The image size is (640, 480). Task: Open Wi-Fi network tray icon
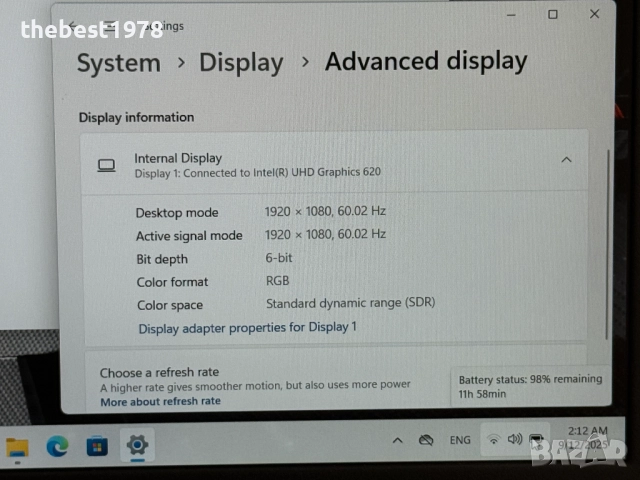494,440
